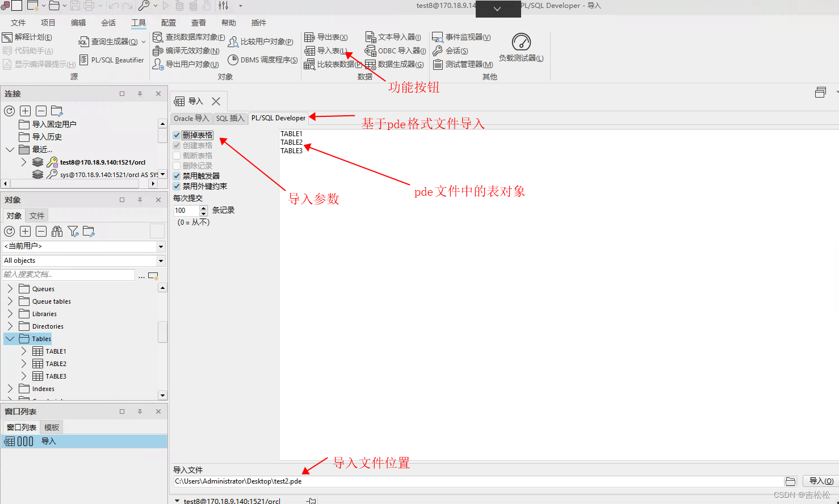Toggle the 禁用触发器 (disable triggers) checkbox
This screenshot has width=839, height=504.
[x=177, y=176]
